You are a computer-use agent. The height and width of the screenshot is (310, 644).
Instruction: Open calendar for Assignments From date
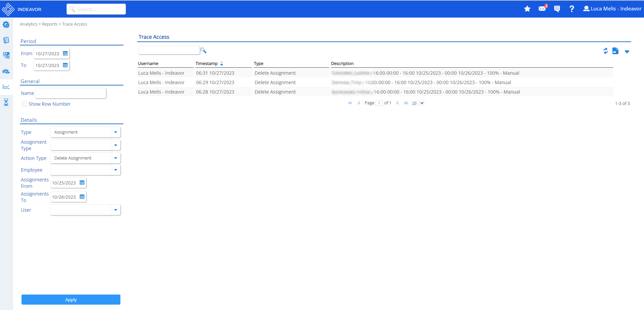pyautogui.click(x=82, y=183)
